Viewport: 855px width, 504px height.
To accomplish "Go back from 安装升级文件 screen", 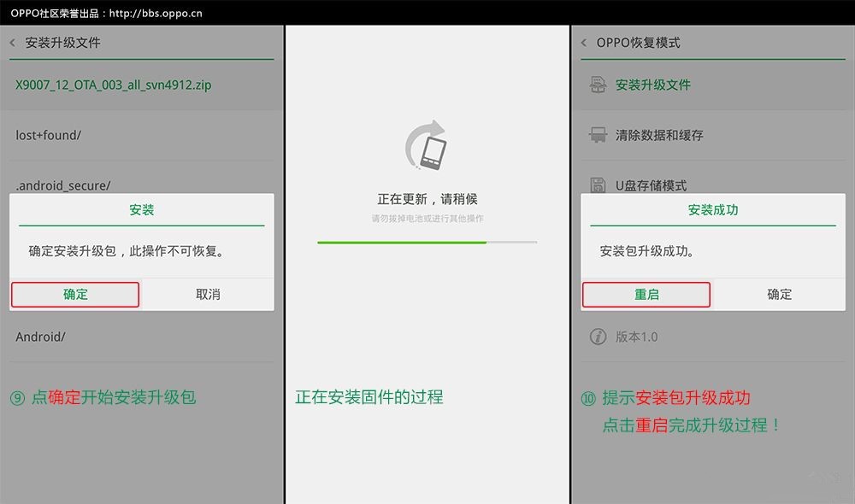I will [x=13, y=43].
